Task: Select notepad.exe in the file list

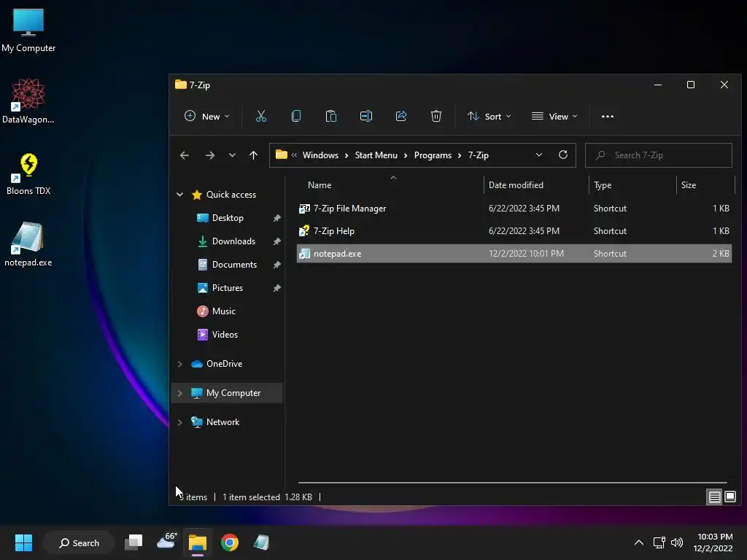Action: [514, 254]
